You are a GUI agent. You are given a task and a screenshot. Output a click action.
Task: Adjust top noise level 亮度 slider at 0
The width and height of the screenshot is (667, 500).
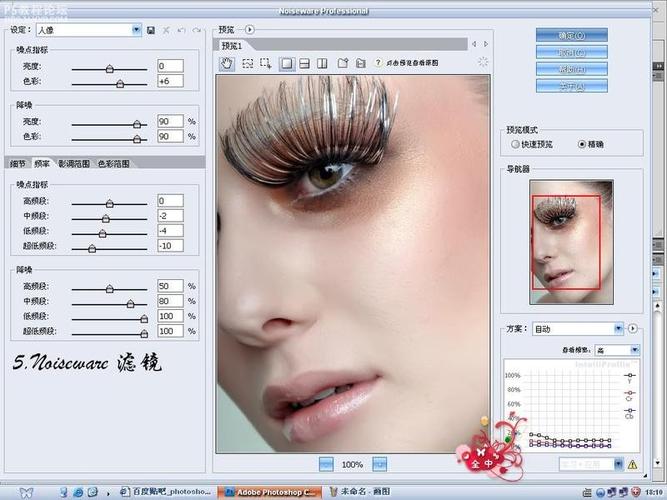[109, 69]
